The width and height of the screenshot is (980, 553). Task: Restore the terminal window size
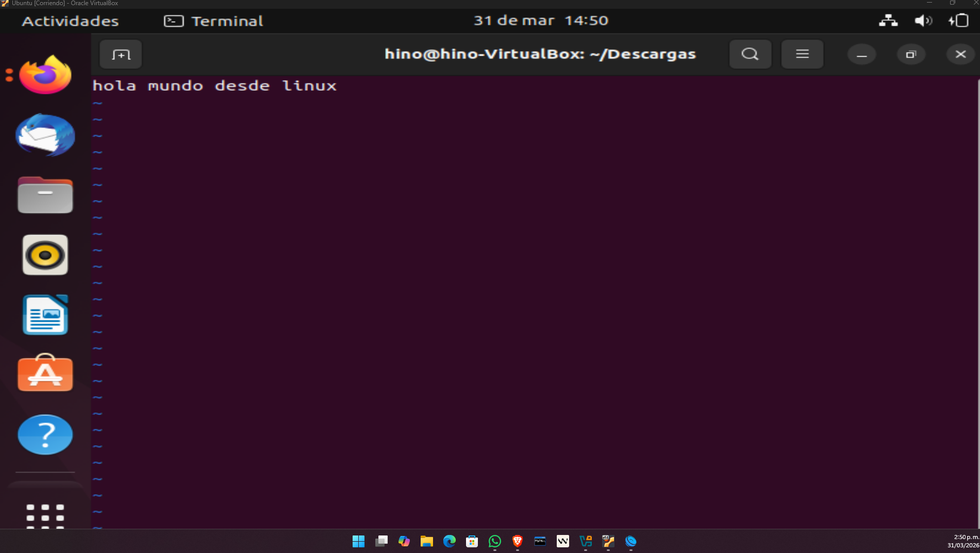911,54
